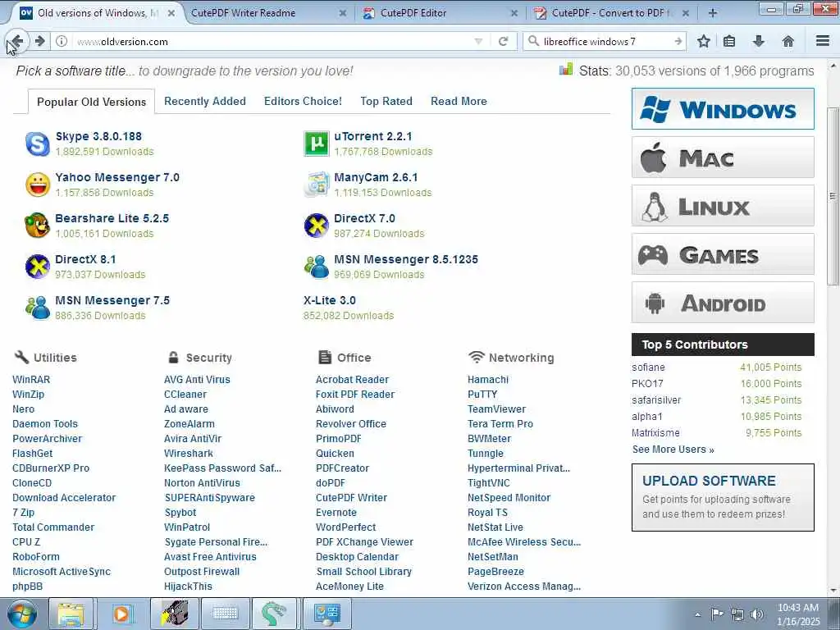Open the WinRAR link under Utilities
The width and height of the screenshot is (840, 630).
click(x=31, y=380)
